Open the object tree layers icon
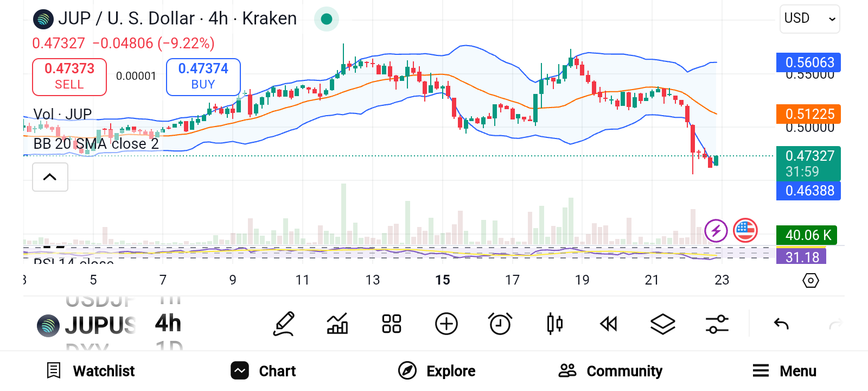This screenshot has height=391, width=868. (662, 324)
